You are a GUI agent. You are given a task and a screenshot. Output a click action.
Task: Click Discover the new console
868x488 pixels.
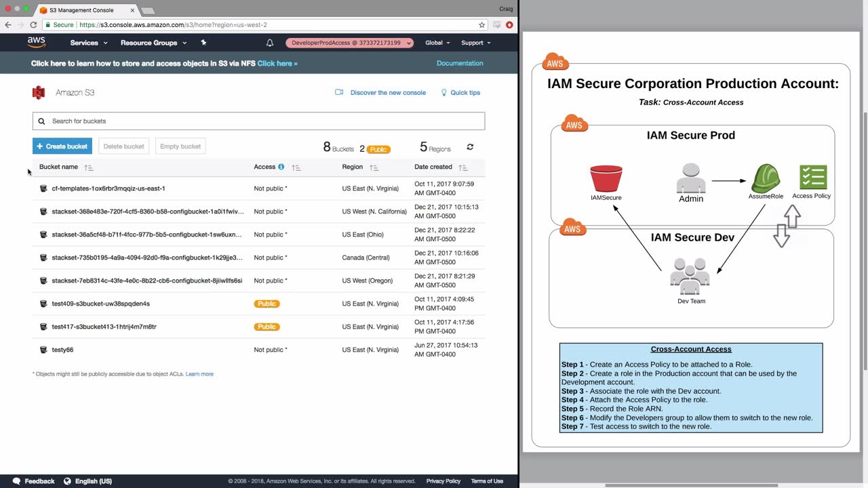380,93
